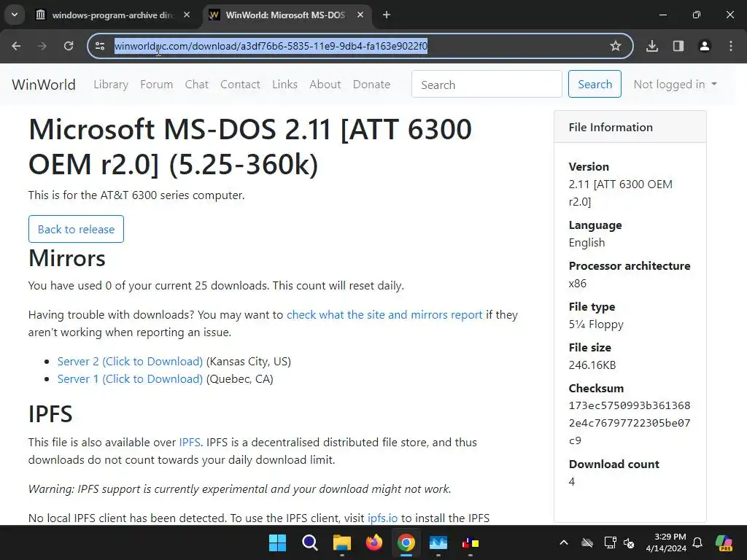The image size is (747, 560).
Task: Open the IPFS link in paragraph
Action: (x=190, y=443)
